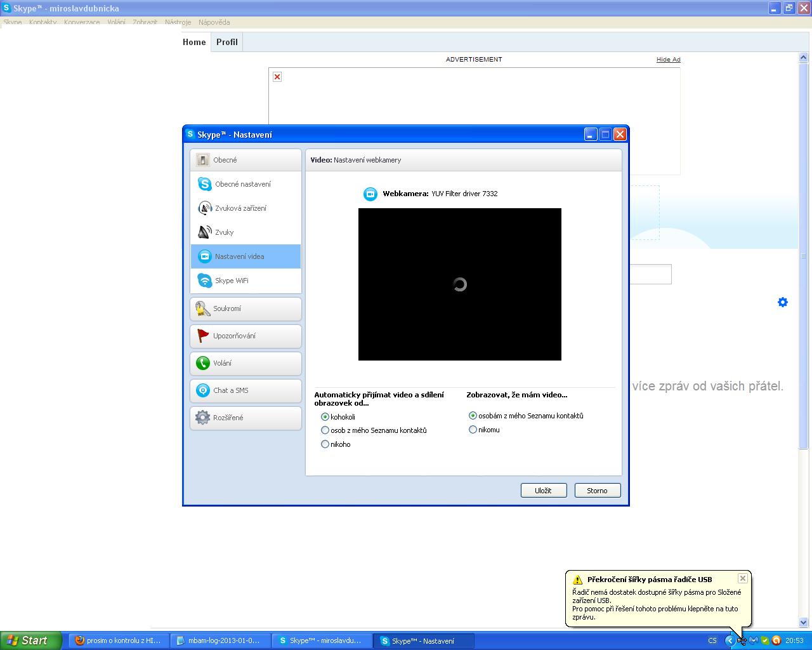The height and width of the screenshot is (650, 812).
Task: Click the webcam icon beside Webkamera label
Action: (x=370, y=194)
